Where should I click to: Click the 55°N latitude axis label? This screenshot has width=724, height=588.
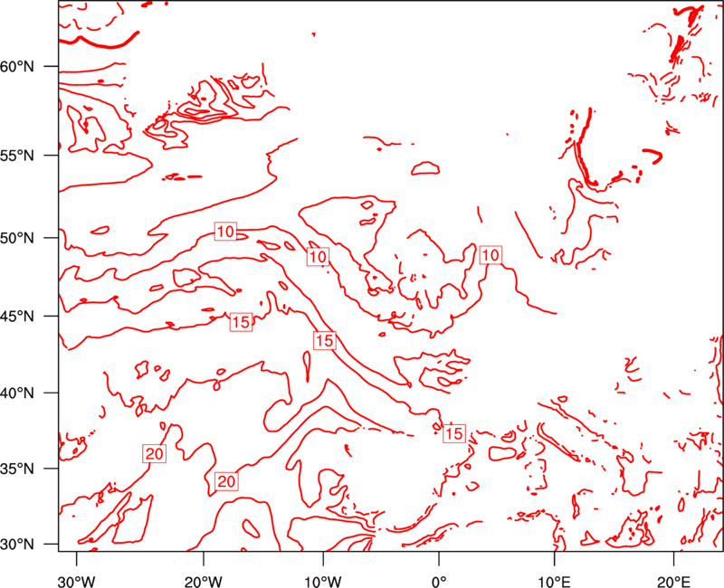(x=17, y=156)
